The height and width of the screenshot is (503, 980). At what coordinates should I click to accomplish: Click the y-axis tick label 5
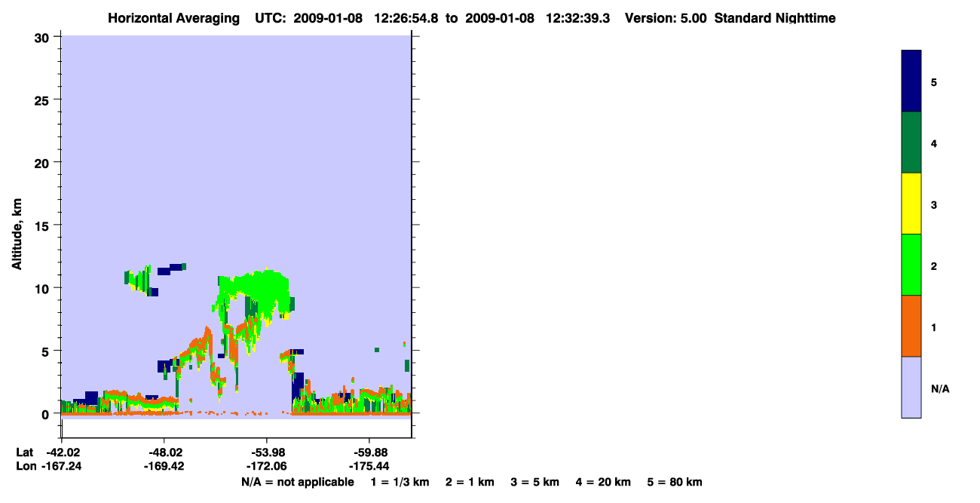pos(47,351)
